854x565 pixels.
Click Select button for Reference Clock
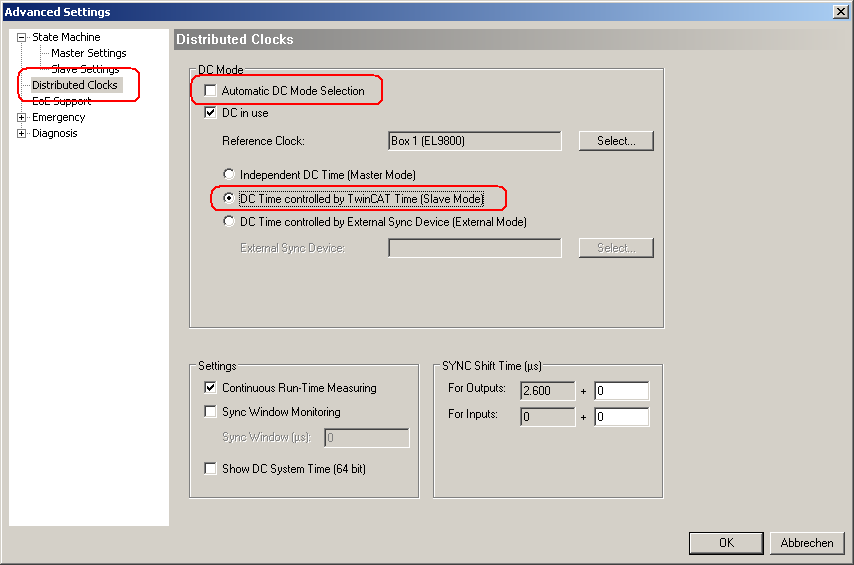(615, 141)
